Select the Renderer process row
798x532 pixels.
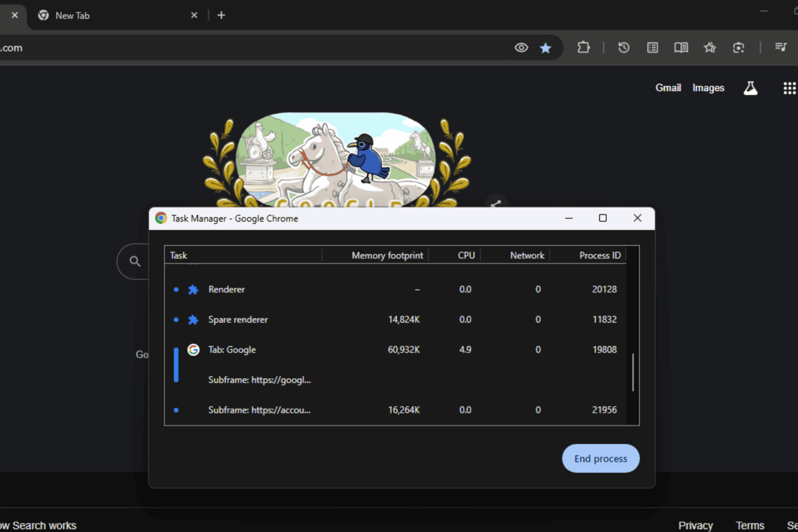click(x=395, y=289)
